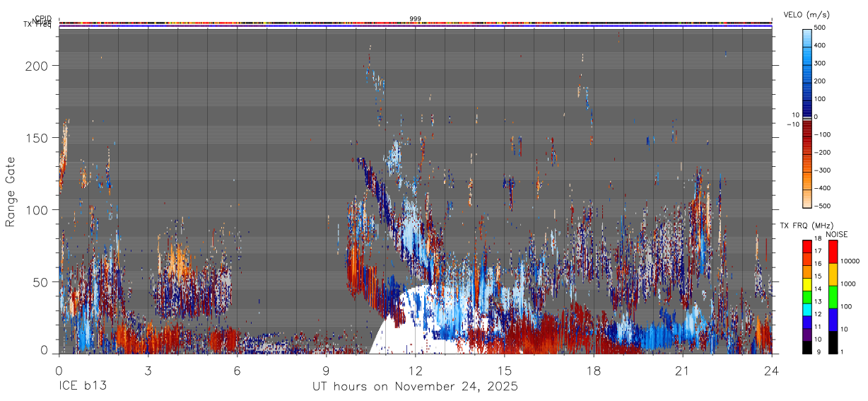Click the "CPID" label at top left

pyautogui.click(x=42, y=19)
